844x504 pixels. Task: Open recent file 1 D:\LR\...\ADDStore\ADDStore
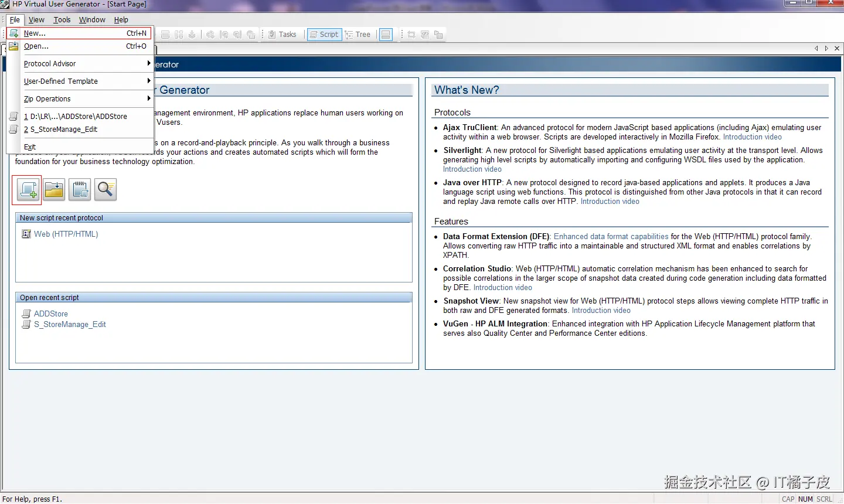pos(80,117)
